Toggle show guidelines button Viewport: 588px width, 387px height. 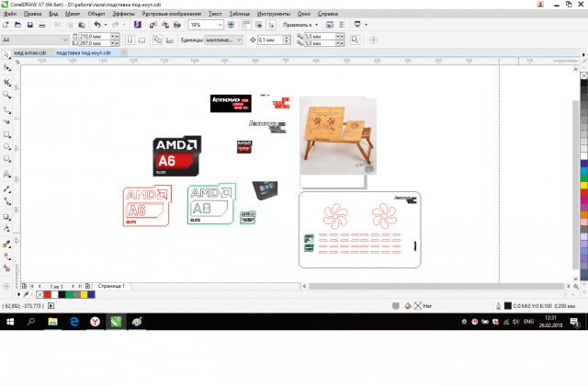coord(271,25)
